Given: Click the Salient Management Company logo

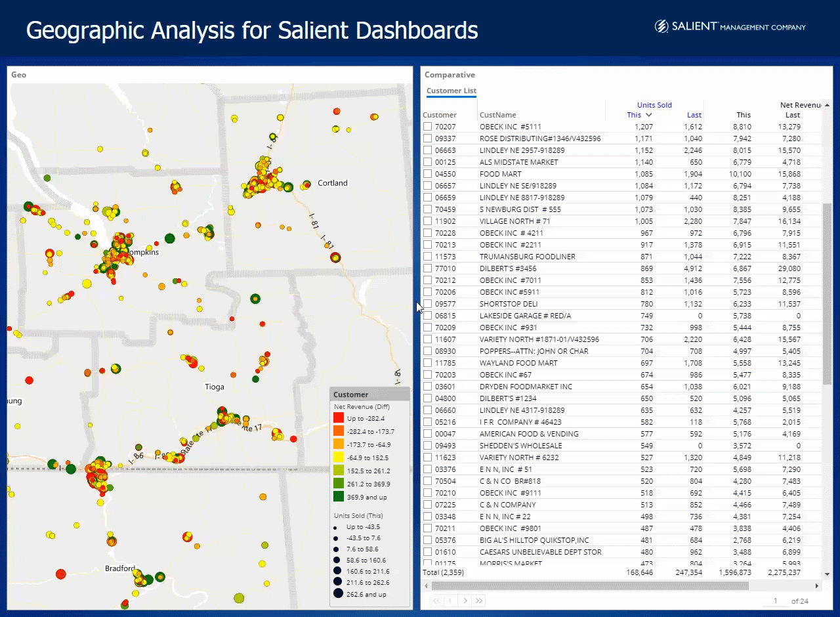Looking at the screenshot, I should coord(730,27).
